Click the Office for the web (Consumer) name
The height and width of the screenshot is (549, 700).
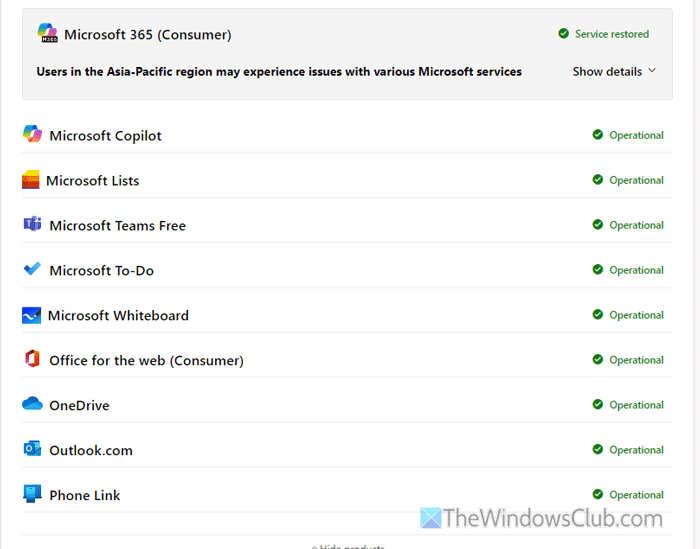(146, 361)
